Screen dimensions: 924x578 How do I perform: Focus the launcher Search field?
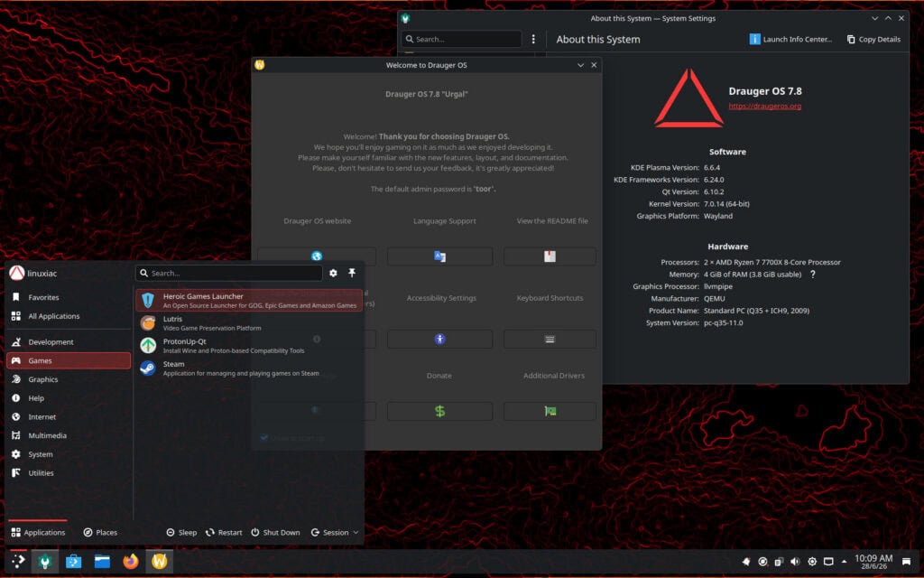[228, 273]
